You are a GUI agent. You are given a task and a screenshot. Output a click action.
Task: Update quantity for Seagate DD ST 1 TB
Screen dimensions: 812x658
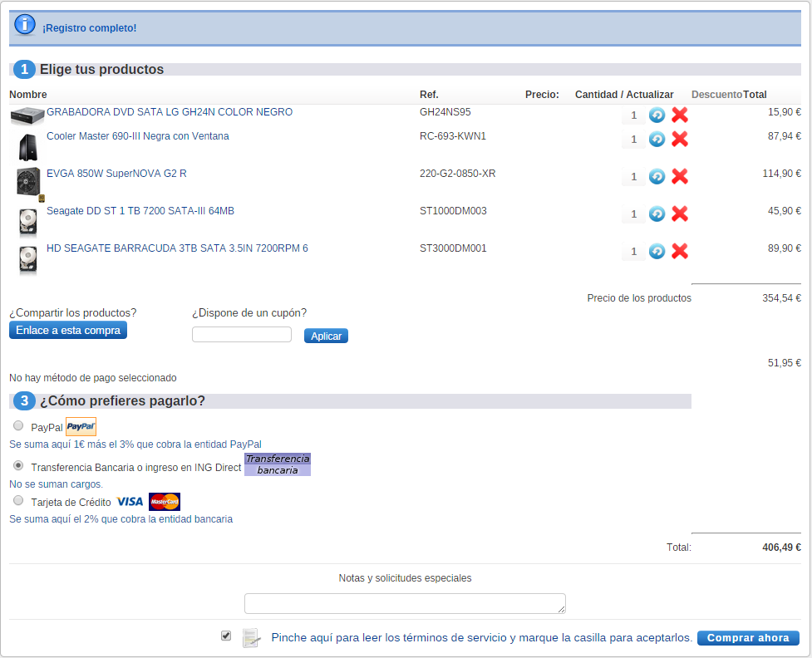657,214
